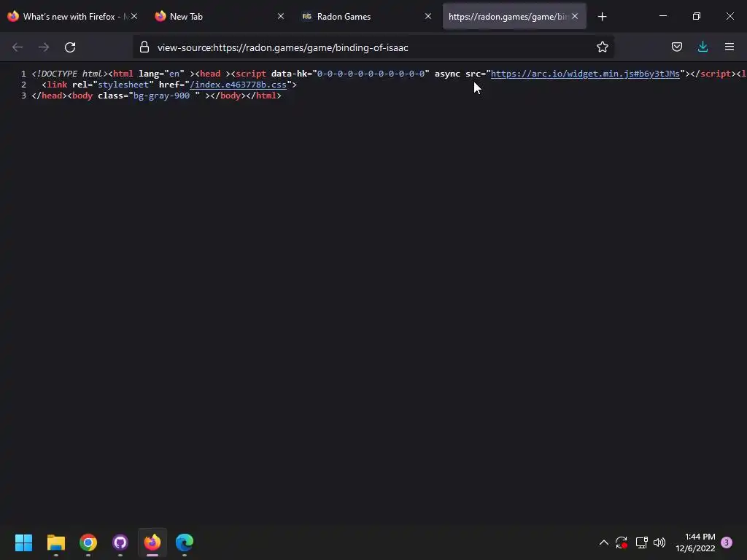Open Microsoft Edge from taskbar
The height and width of the screenshot is (560, 747).
(185, 542)
